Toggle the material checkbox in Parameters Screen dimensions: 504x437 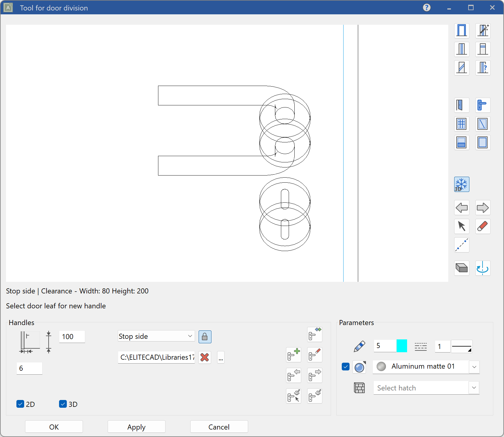pyautogui.click(x=346, y=367)
